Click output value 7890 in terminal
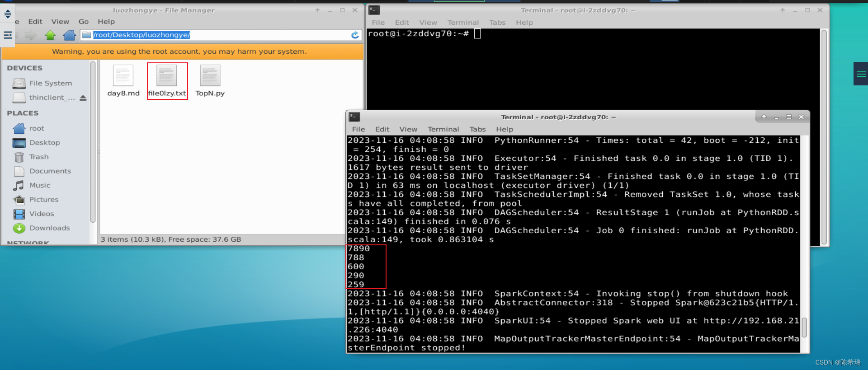 359,249
